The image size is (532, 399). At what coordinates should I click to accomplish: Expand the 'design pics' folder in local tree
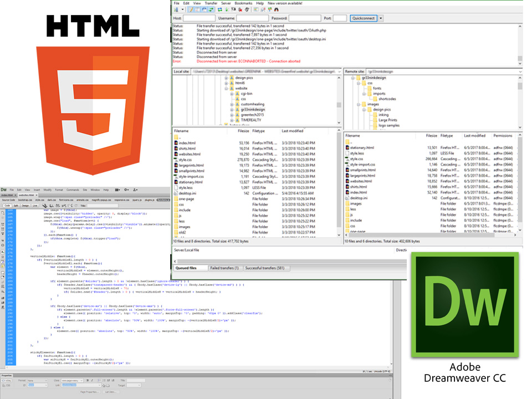click(226, 78)
